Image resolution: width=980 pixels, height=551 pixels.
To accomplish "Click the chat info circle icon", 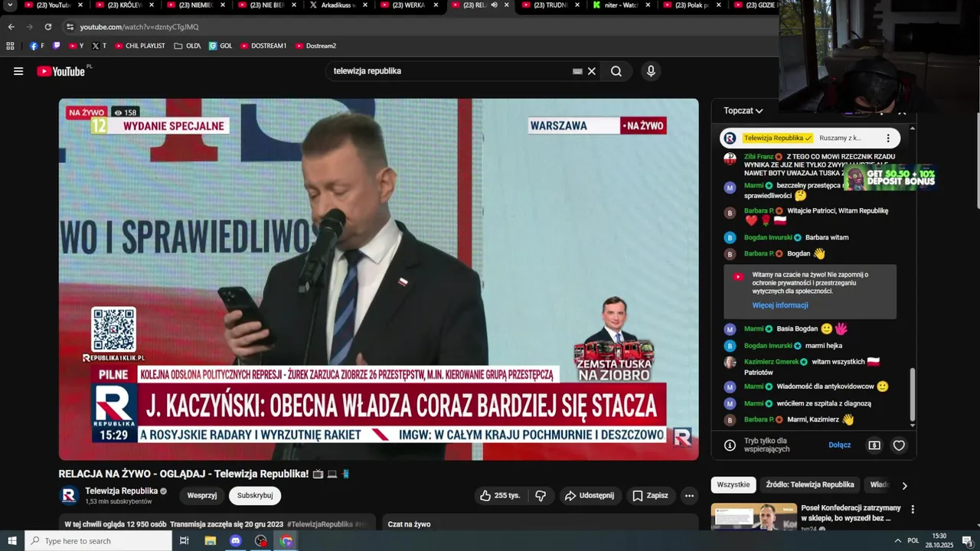I will click(730, 445).
